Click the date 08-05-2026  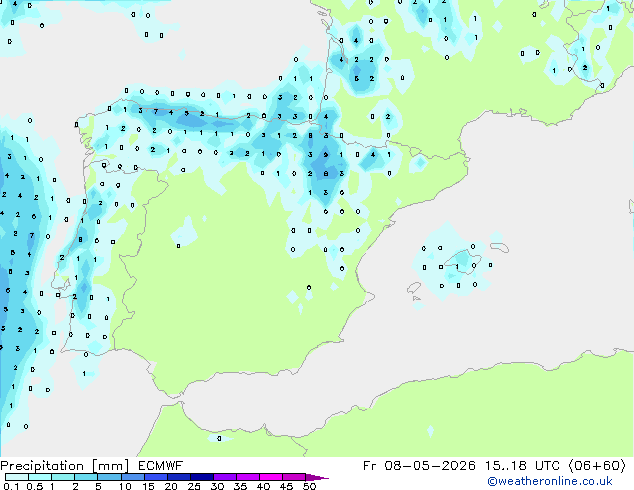click(x=430, y=466)
